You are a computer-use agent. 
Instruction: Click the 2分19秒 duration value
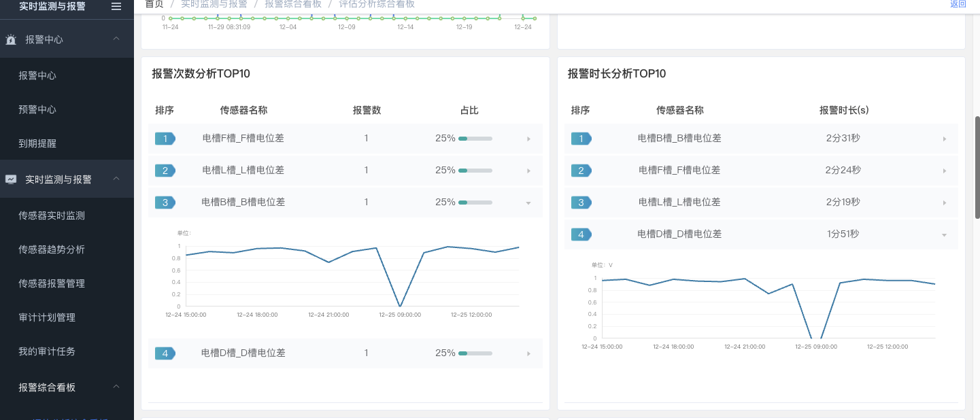pos(843,202)
